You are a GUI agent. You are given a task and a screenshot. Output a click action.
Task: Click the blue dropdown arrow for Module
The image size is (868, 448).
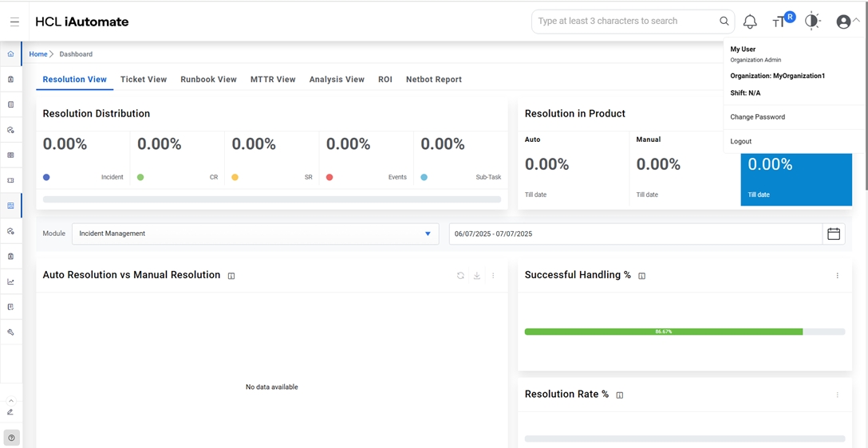428,234
